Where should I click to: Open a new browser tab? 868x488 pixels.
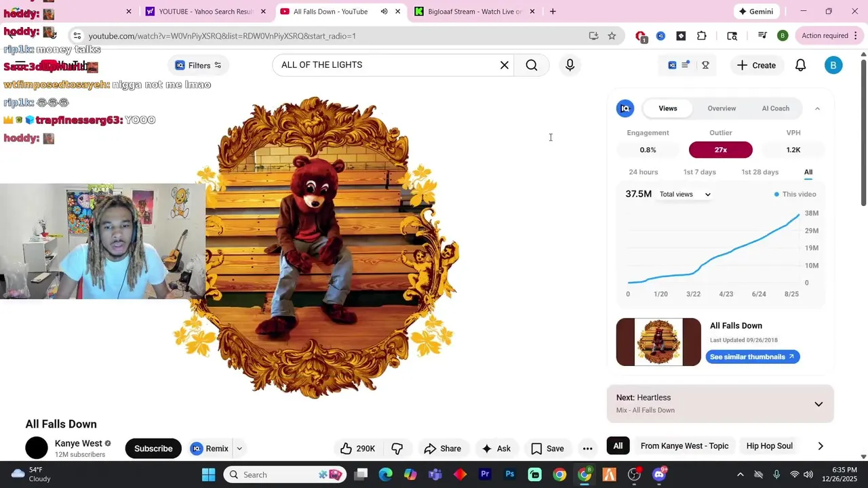click(553, 12)
